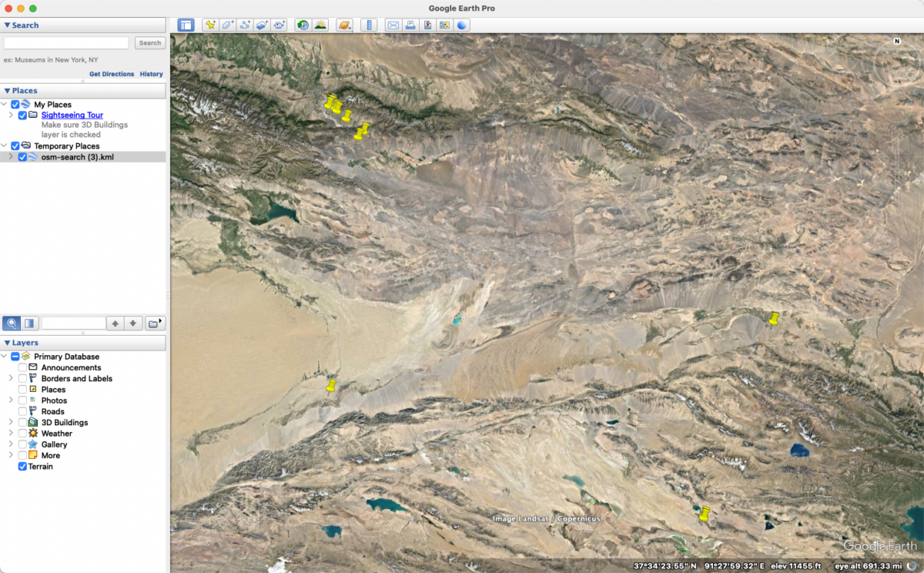Expand the Borders and Labels layer arrow

click(x=11, y=379)
